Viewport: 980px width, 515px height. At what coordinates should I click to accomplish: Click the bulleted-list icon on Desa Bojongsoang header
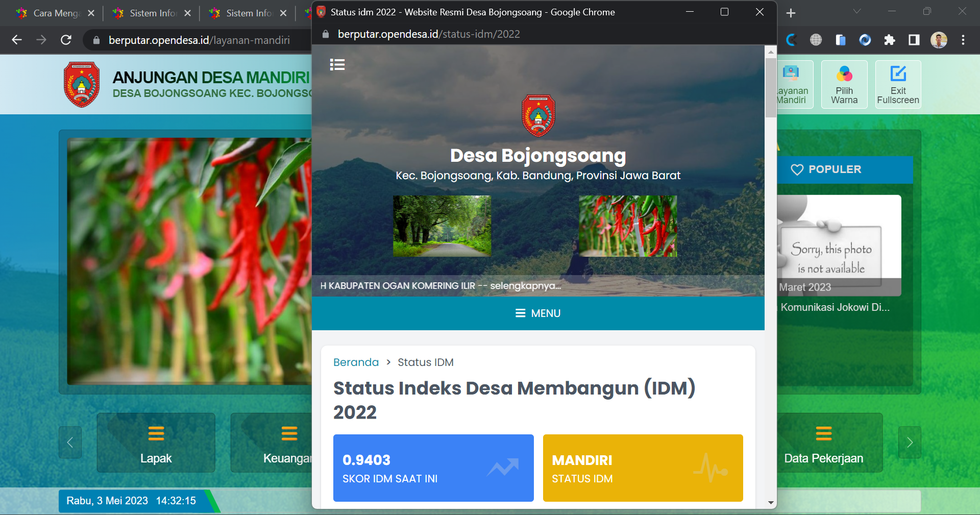point(337,65)
